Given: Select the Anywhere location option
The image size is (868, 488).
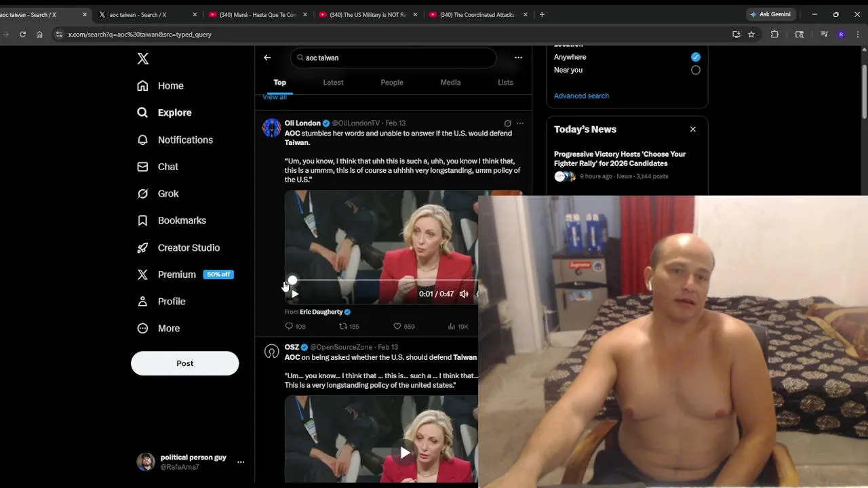Looking at the screenshot, I should click(x=696, y=57).
